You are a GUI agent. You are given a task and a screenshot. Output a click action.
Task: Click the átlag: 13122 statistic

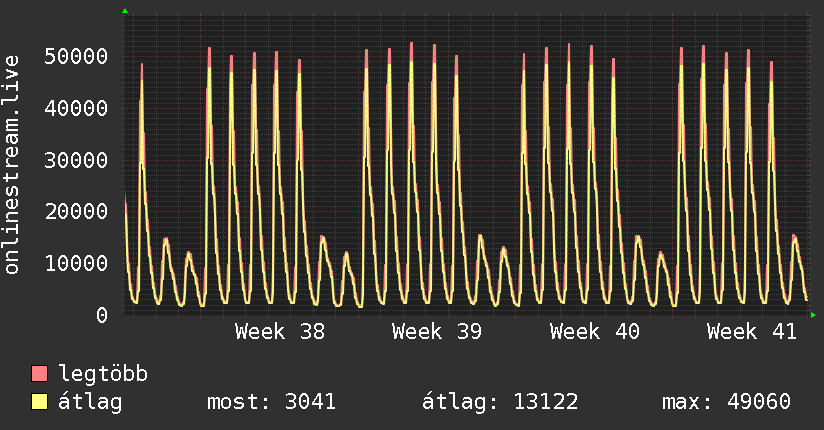tap(500, 402)
